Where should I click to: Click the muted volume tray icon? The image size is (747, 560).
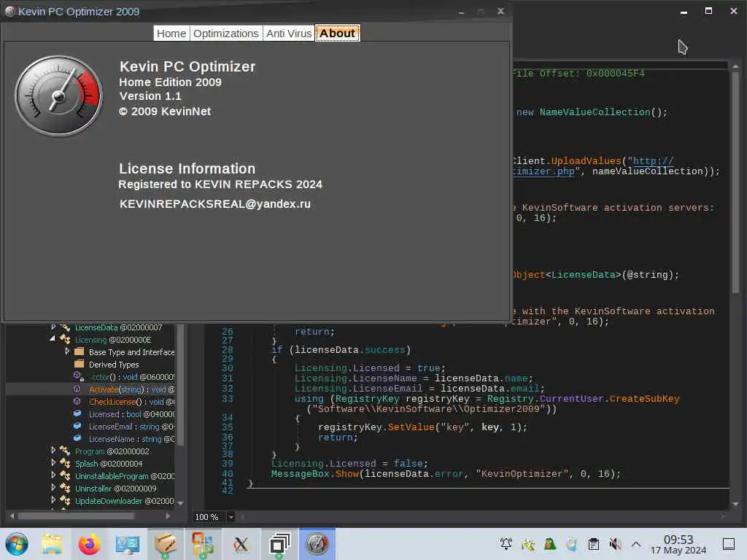point(615,544)
